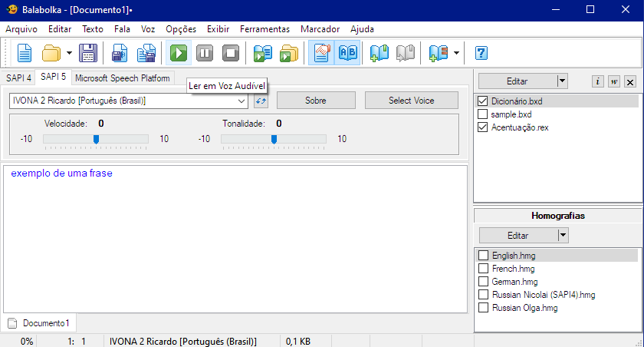Stop reading with the Stop button
Image resolution: width=644 pixels, height=347 pixels.
tap(231, 53)
